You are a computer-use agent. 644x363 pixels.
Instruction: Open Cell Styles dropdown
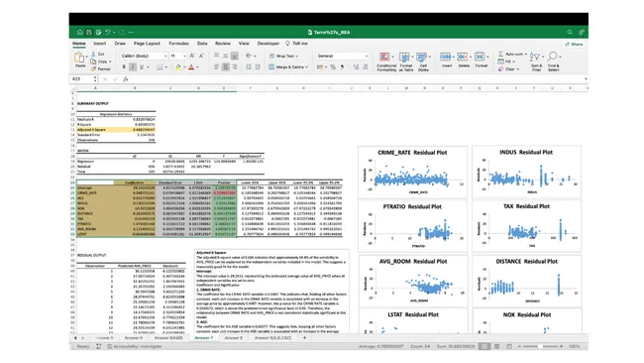pyautogui.click(x=423, y=62)
